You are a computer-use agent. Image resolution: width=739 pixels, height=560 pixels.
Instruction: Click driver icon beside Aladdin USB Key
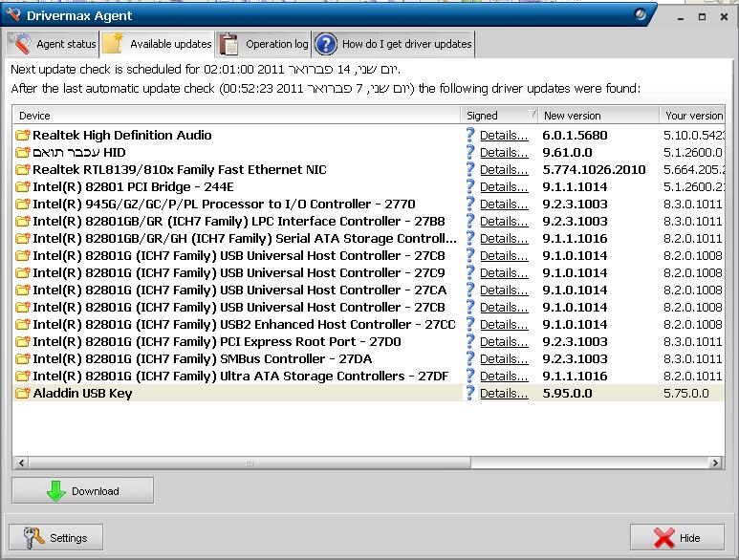point(22,394)
